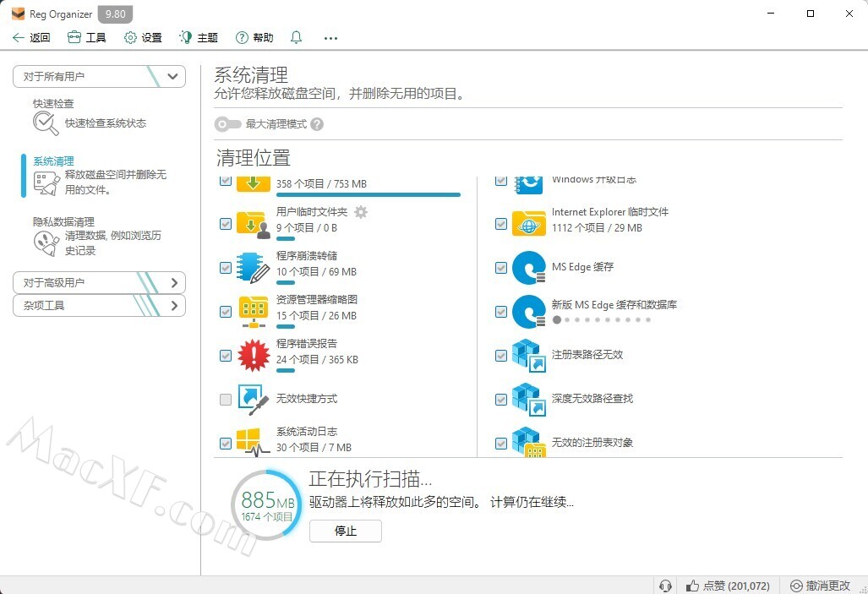This screenshot has height=594, width=868.
Task: Click the 正在执行扫描... status heading
Action: coord(370,479)
